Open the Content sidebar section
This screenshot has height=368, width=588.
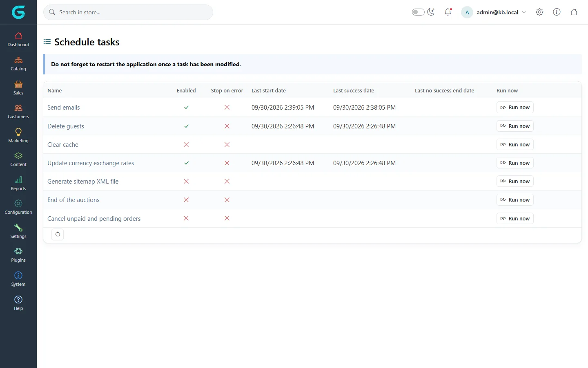point(18,159)
